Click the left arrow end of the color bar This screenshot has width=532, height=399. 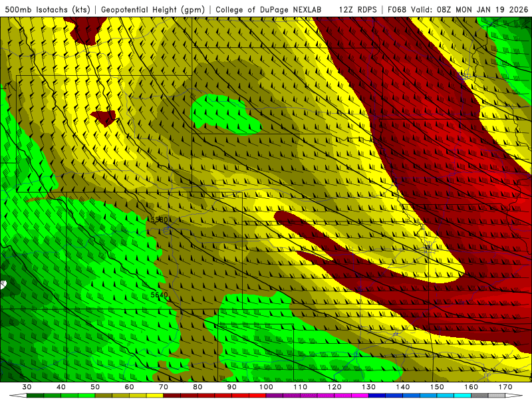coord(18,396)
